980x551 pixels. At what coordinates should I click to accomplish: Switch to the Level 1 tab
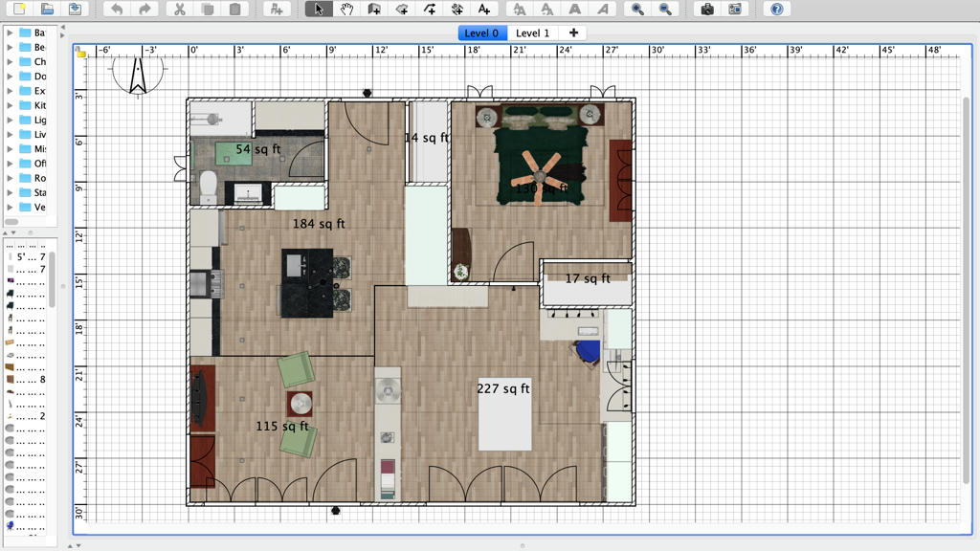tap(532, 33)
